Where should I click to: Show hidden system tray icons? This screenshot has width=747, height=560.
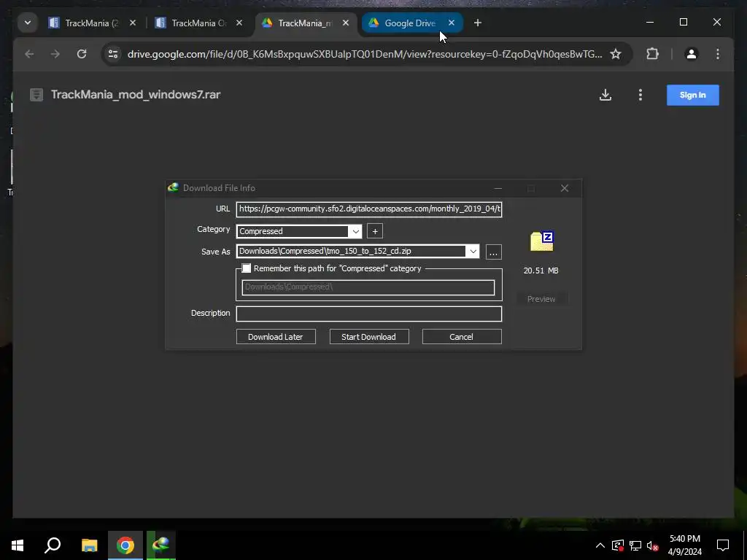600,545
